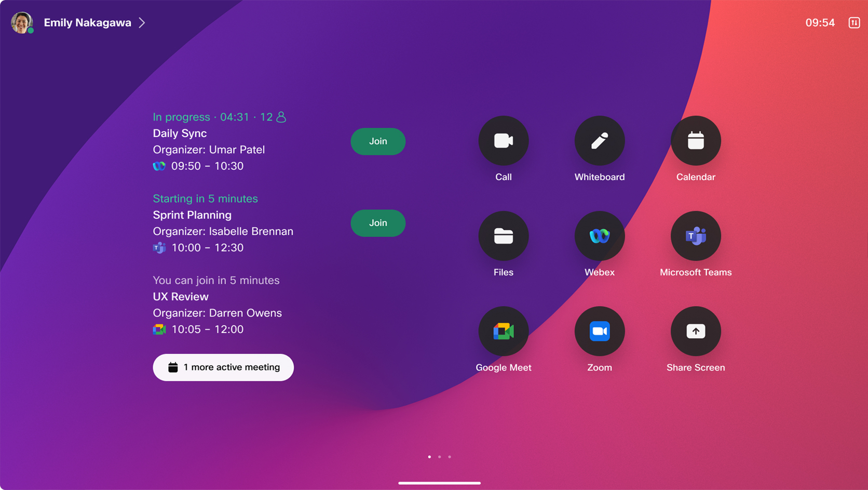Click 'You can join in 5 minutes' text
Viewport: 868px width, 490px height.
tap(216, 280)
